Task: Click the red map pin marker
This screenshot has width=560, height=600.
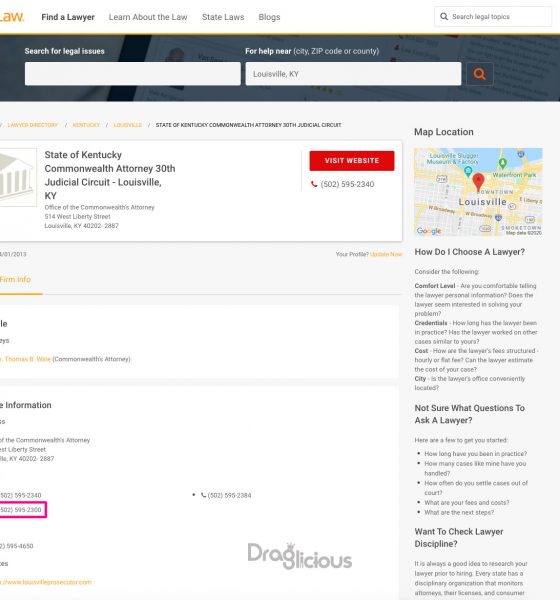Action: pos(478,182)
